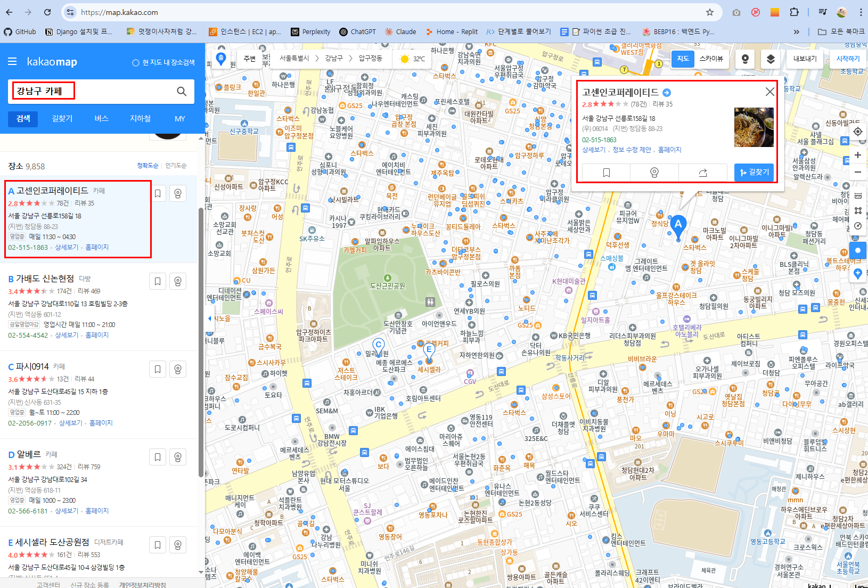Screen dimensions: 868x588
Task: Open 상세보기 link in the popup
Action: 594,150
